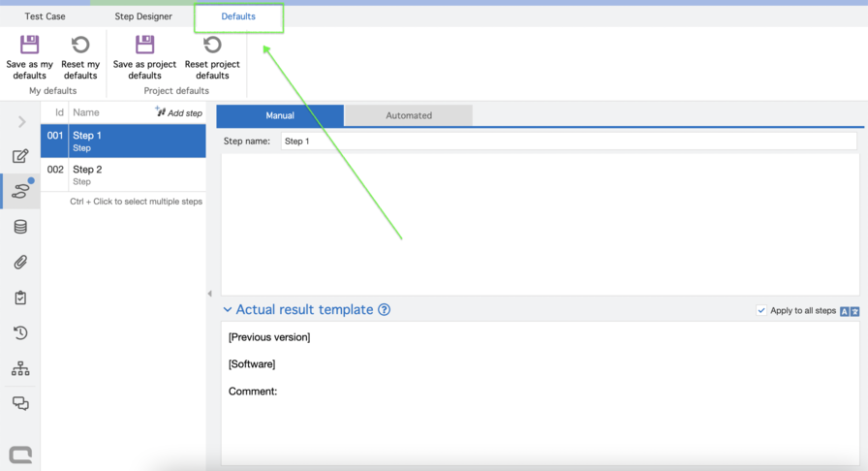Image resolution: width=868 pixels, height=471 pixels.
Task: Click into the Step name field
Action: [x=568, y=141]
